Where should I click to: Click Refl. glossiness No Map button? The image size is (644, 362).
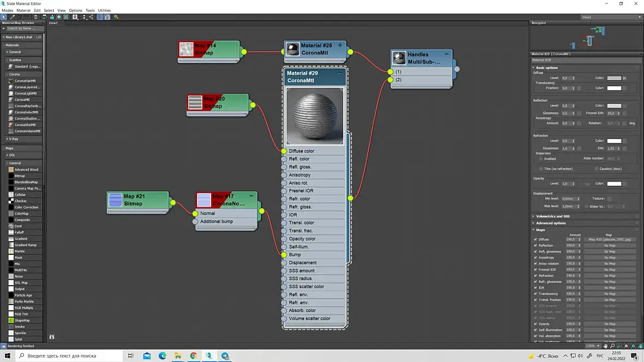pos(610,251)
